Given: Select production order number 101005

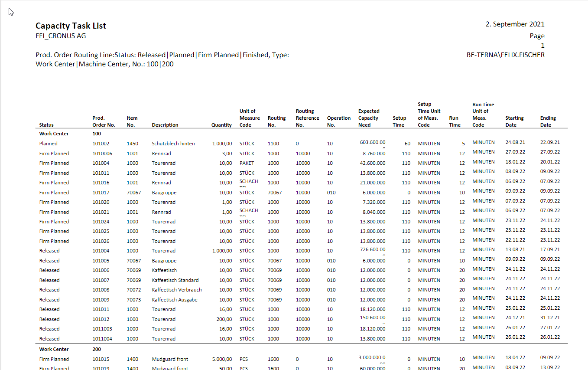Looking at the screenshot, I should [x=101, y=261].
